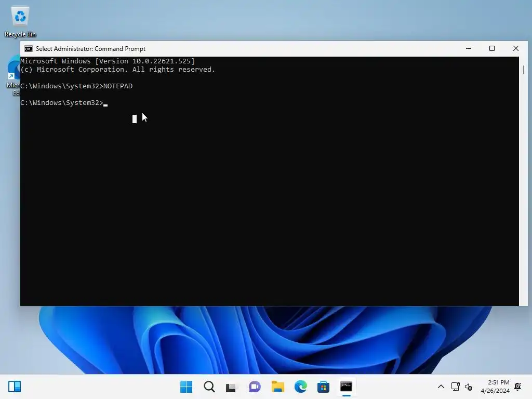
Task: Click the NOTEPAD command text
Action: pyautogui.click(x=118, y=86)
